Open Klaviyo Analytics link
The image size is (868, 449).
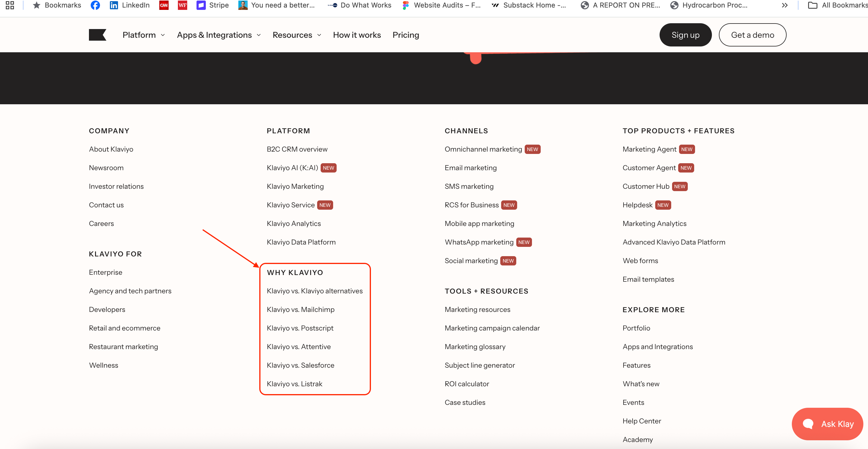click(294, 224)
